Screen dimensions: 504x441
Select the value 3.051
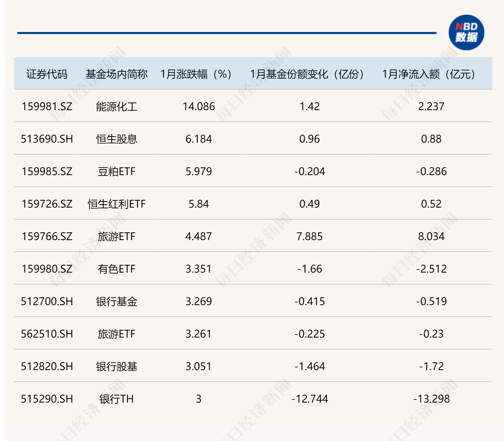pos(199,366)
